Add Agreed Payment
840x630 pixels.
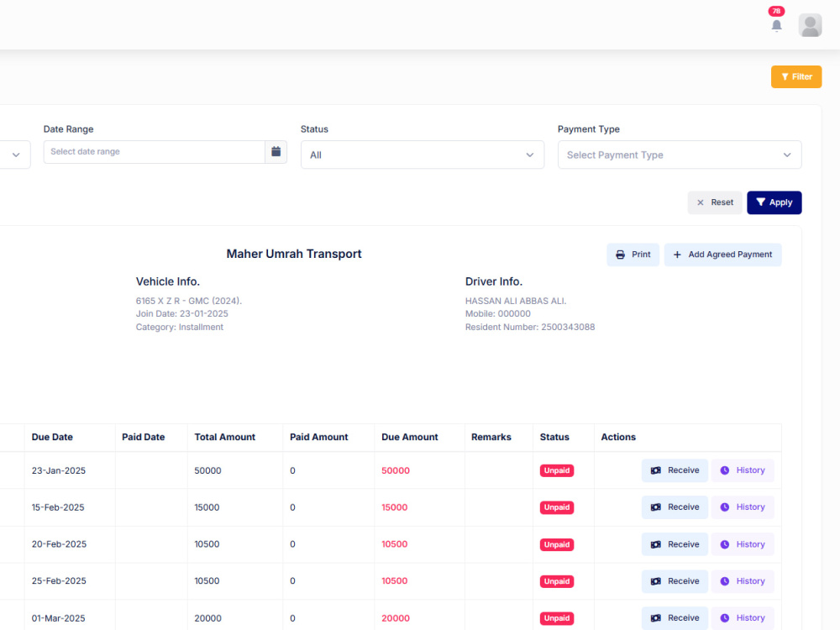tap(722, 255)
